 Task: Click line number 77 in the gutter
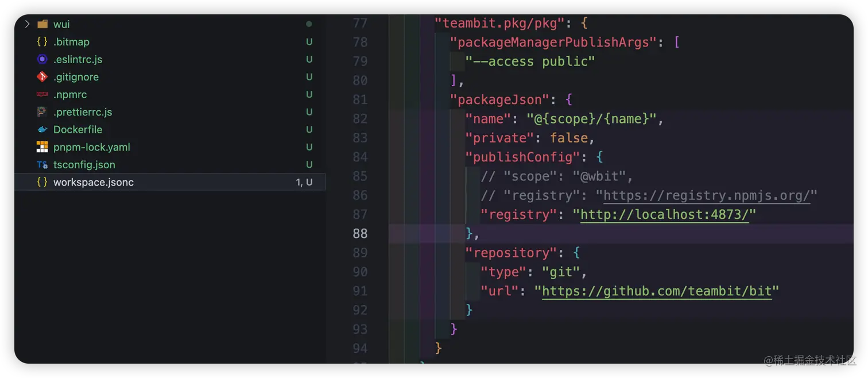pyautogui.click(x=360, y=23)
